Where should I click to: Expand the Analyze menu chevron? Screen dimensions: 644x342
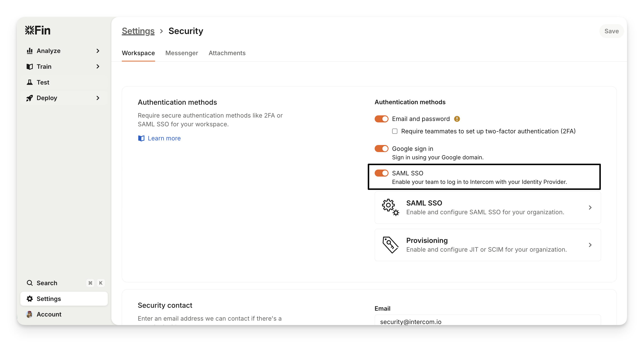point(98,51)
